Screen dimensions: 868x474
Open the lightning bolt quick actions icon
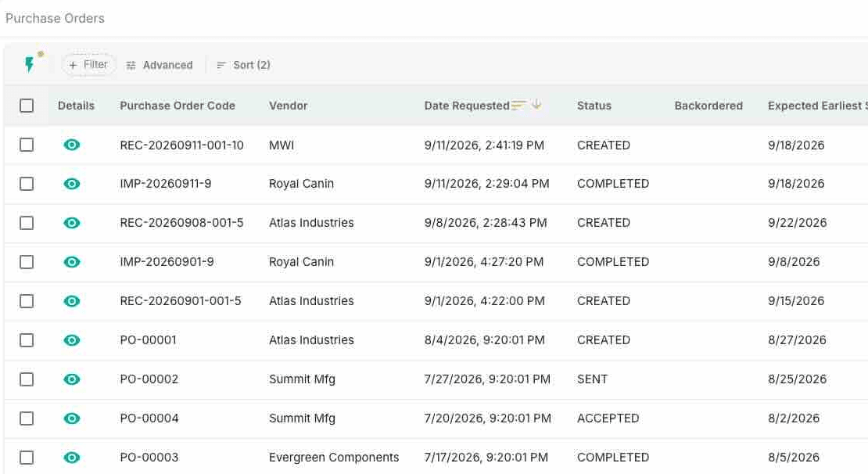tap(30, 64)
